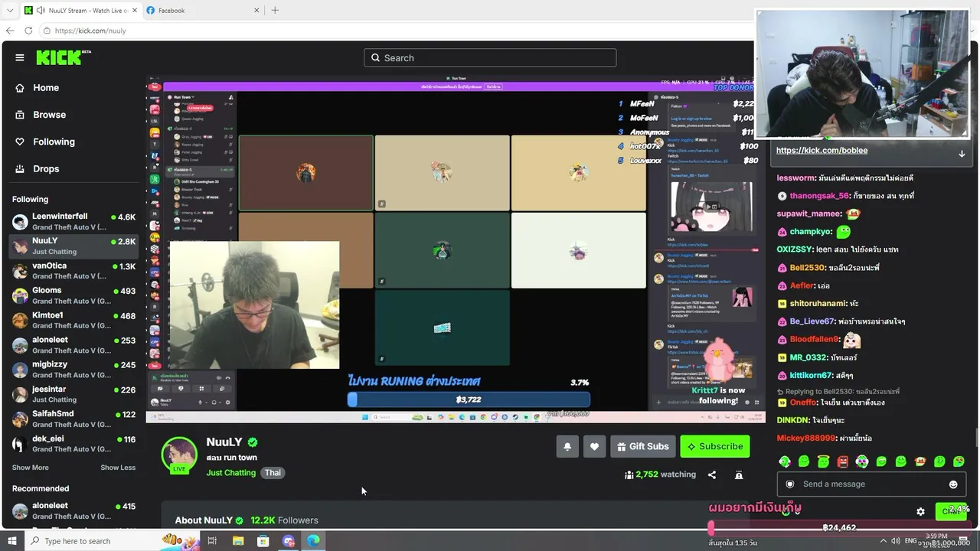Open migbizzy channel in Following list
This screenshot has height=551, width=980.
(73, 370)
